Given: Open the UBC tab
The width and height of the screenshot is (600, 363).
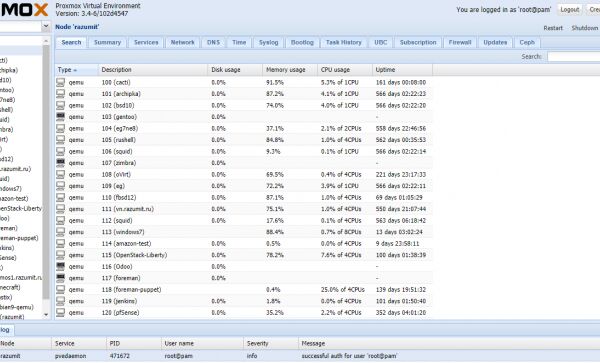Looking at the screenshot, I should [x=380, y=42].
